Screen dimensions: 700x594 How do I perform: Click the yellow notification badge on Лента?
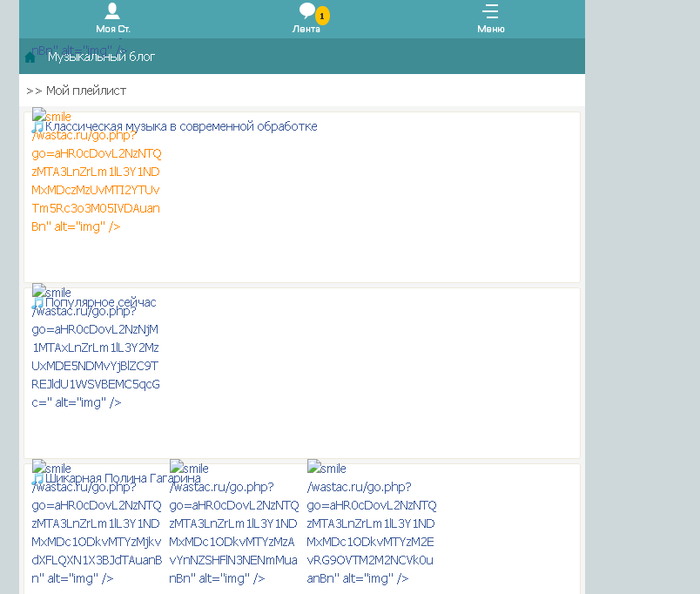[322, 16]
